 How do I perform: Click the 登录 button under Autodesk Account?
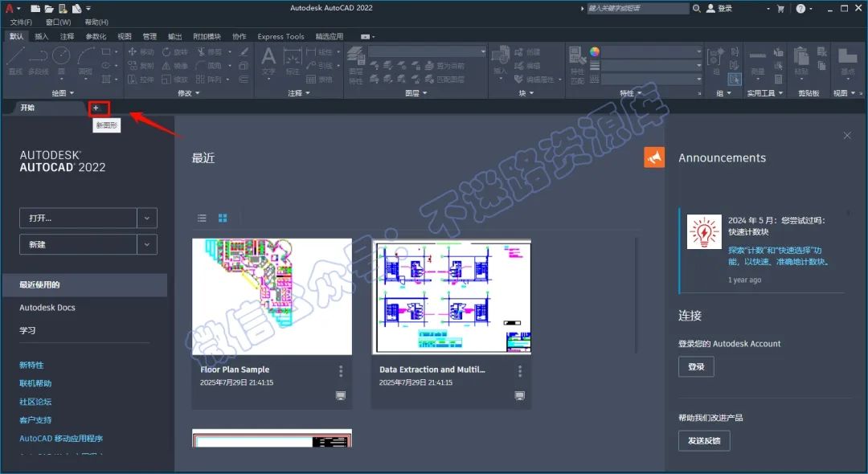click(x=696, y=366)
